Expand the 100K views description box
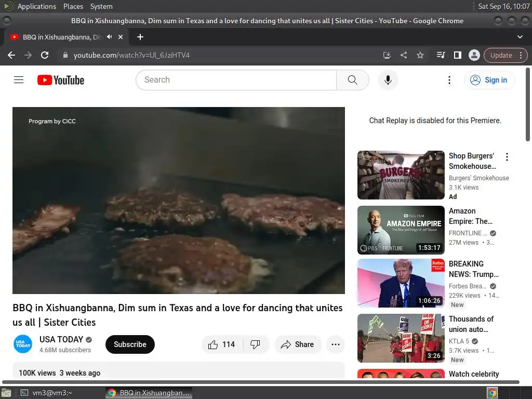 point(179,370)
